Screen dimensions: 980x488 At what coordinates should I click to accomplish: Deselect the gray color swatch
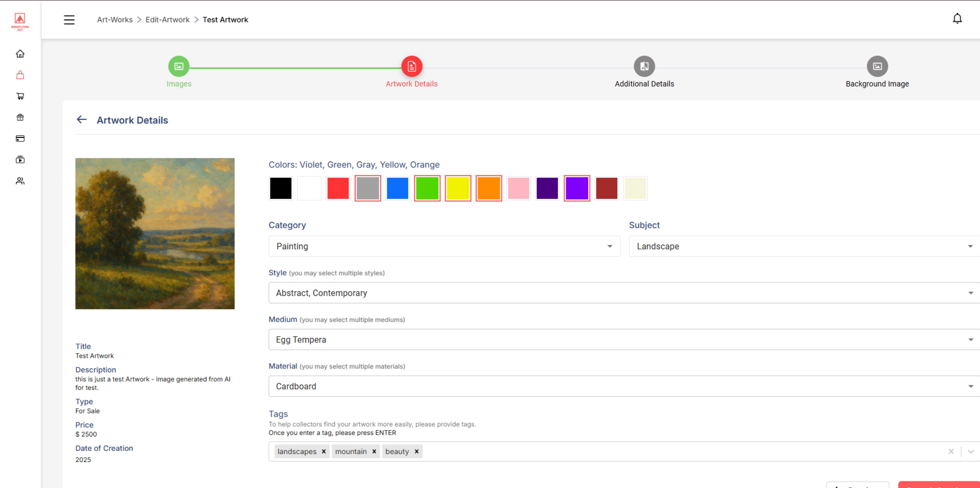click(368, 188)
